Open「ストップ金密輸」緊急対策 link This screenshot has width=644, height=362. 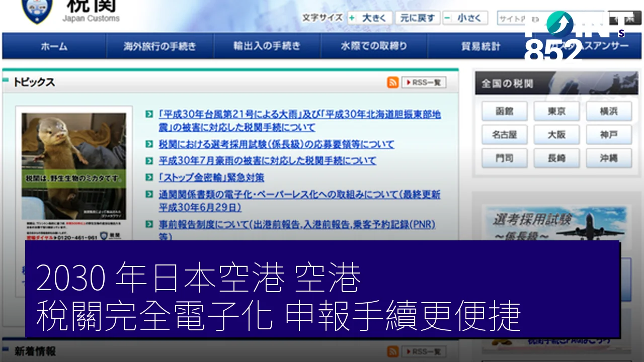211,177
